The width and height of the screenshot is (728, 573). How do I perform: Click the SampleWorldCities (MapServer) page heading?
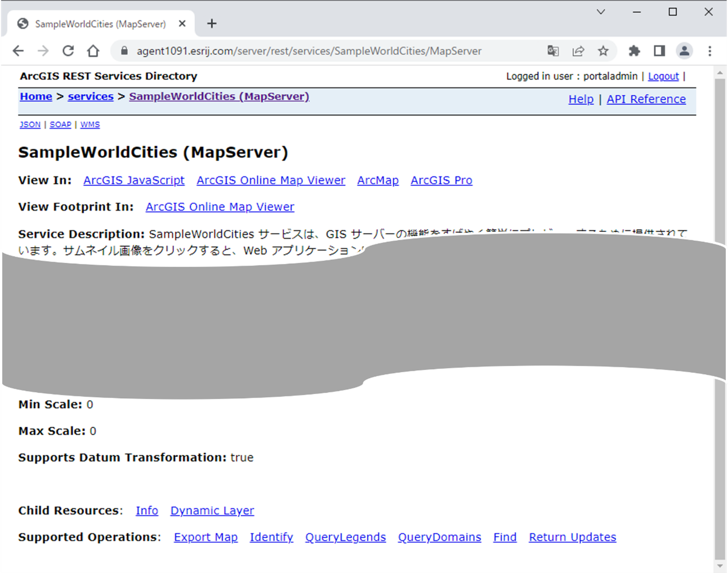(x=153, y=152)
